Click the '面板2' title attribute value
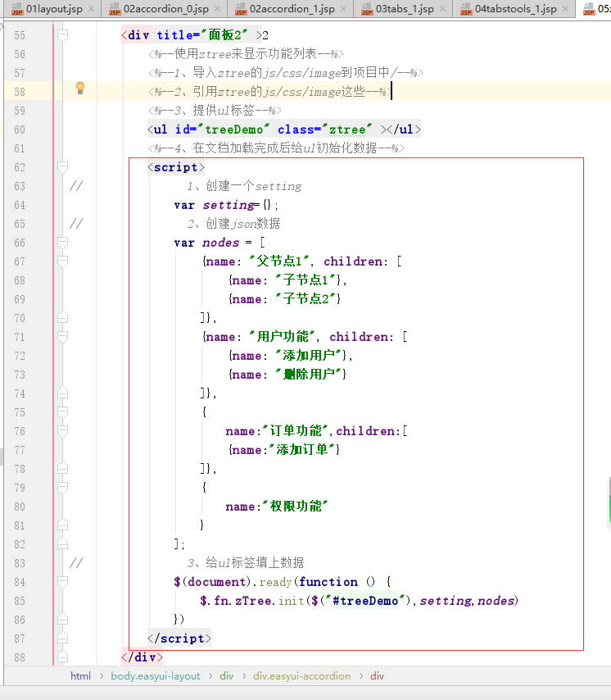Viewport: 611px width, 700px height. click(x=225, y=34)
